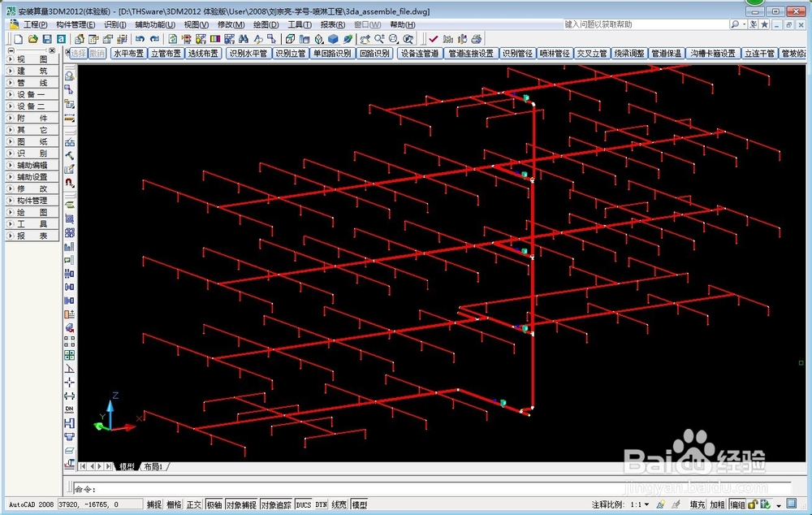
Task: Click the DN pipe diameter icon
Action: point(69,409)
